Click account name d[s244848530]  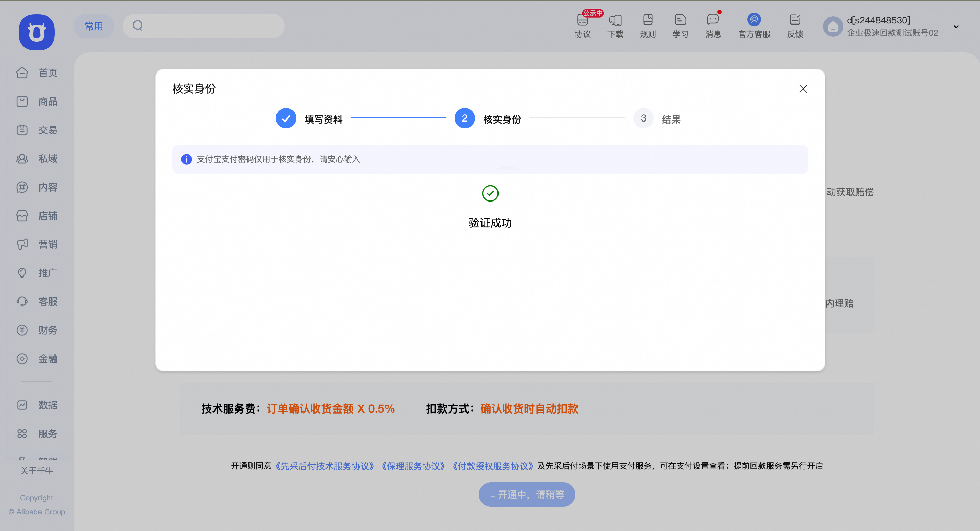(x=879, y=20)
